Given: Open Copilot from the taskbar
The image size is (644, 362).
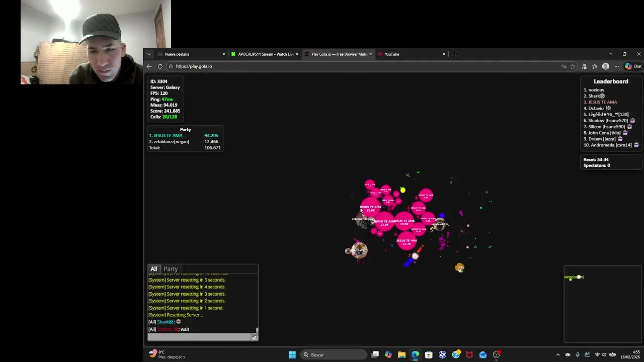Looking at the screenshot, I should pyautogui.click(x=388, y=355).
